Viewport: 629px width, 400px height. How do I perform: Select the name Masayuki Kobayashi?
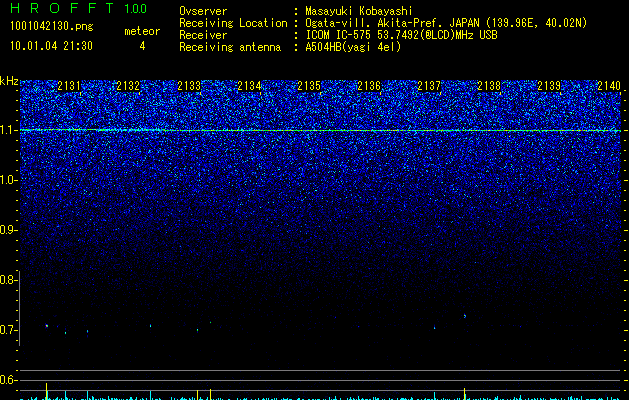[x=359, y=11]
